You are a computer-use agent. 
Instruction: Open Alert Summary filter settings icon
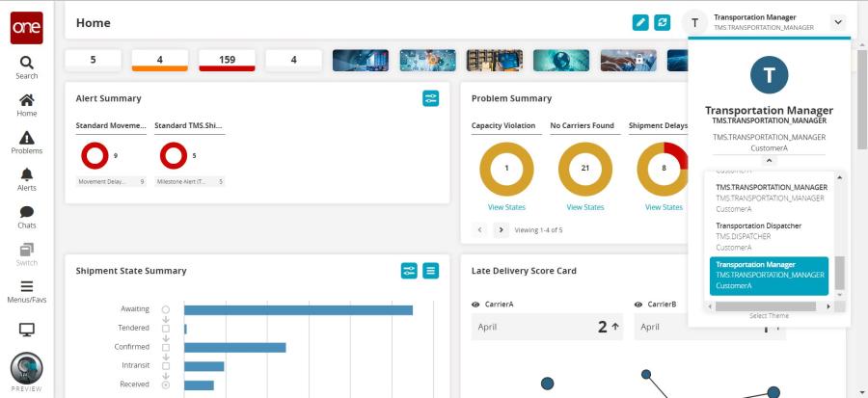pos(430,98)
